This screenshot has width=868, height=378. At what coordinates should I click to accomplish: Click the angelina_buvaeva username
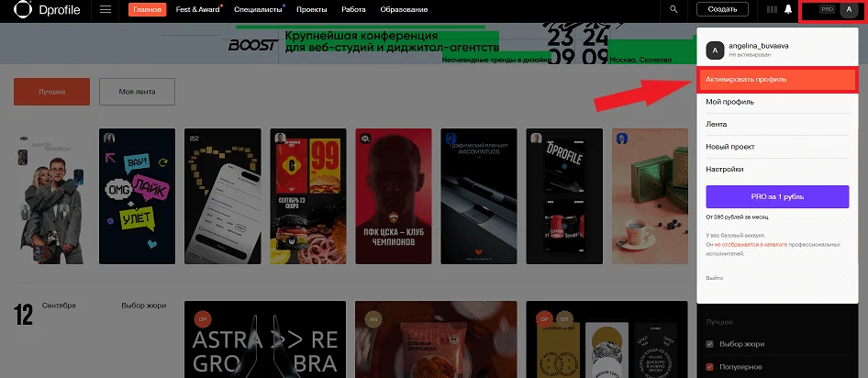759,47
